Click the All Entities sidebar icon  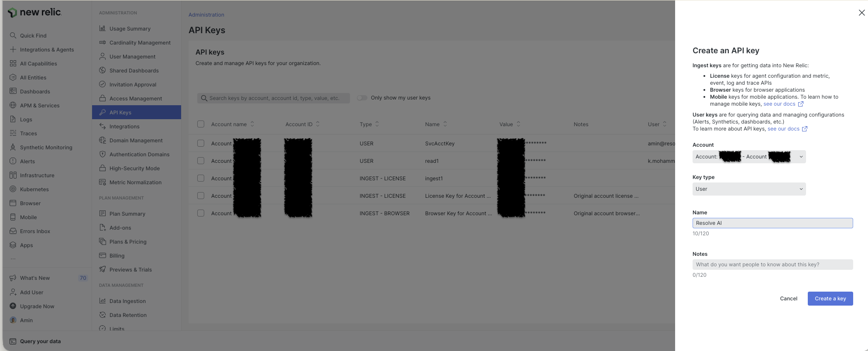(x=13, y=77)
